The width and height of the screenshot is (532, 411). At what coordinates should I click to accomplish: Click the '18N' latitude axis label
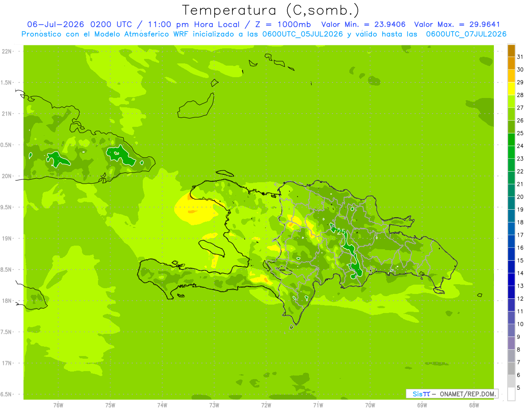7,301
